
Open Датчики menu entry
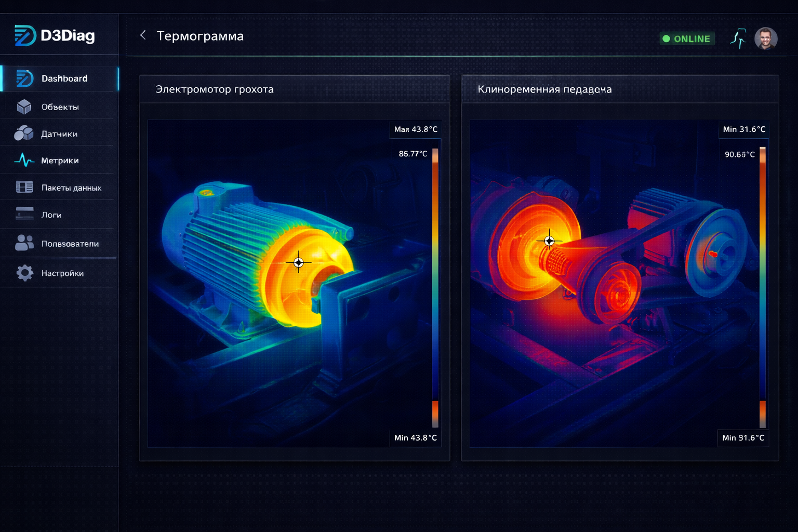tap(60, 134)
